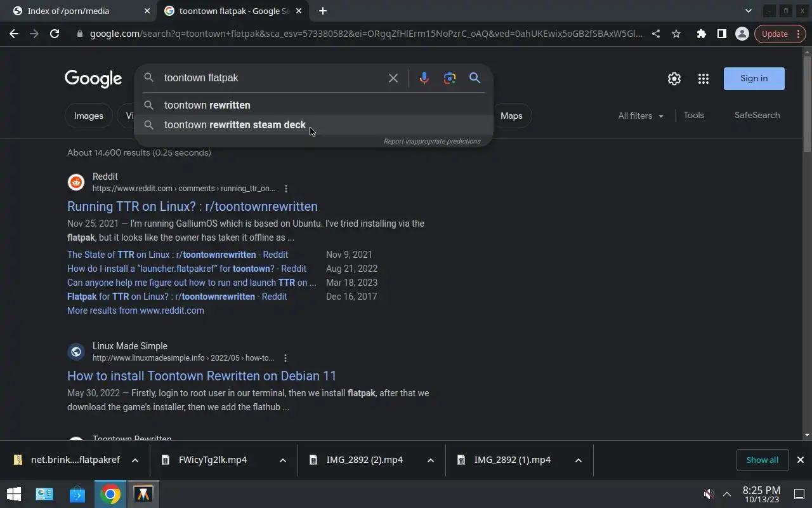Expand options for net.brink flatpakref download
The width and height of the screenshot is (812, 508).
click(135, 460)
